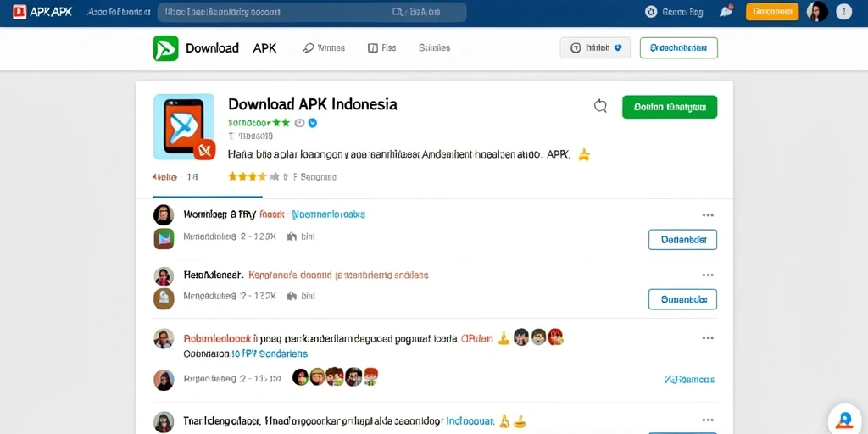Open the grey dropdown button with shield
Image resolution: width=868 pixels, height=434 pixels.
click(x=595, y=48)
